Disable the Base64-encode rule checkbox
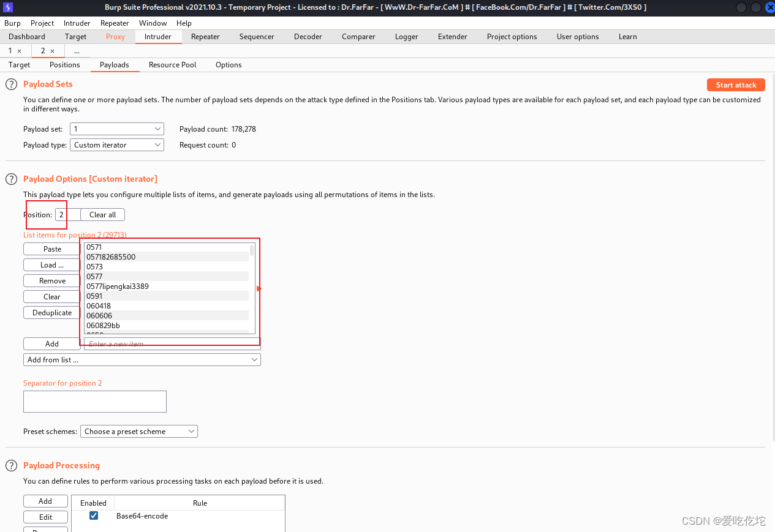Image resolution: width=775 pixels, height=532 pixels. click(94, 515)
